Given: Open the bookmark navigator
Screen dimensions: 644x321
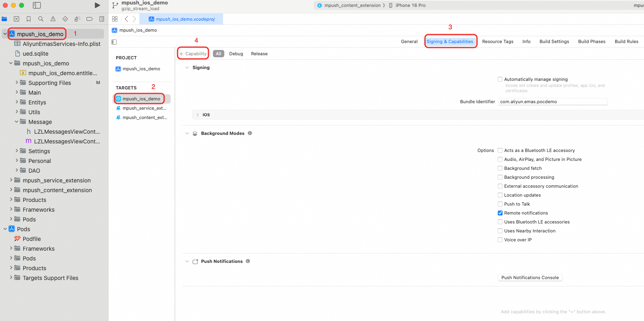Looking at the screenshot, I should click(28, 19).
